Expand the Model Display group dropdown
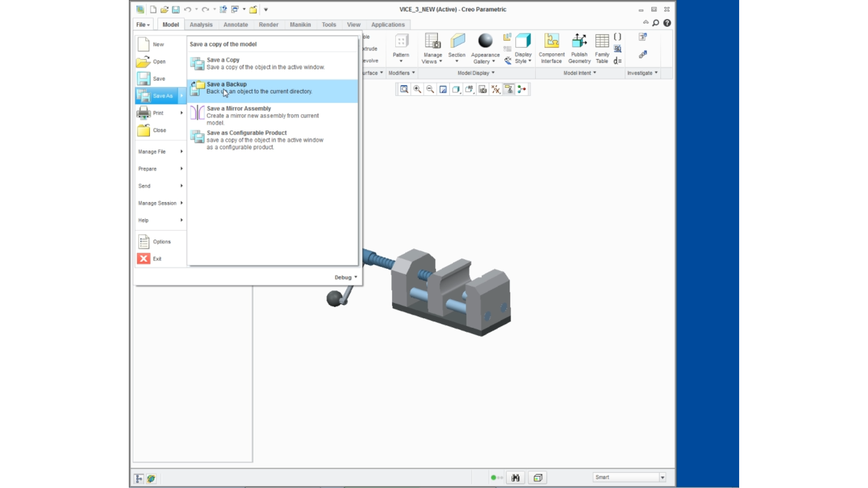Screen dimensions: 868x488 pyautogui.click(x=476, y=73)
